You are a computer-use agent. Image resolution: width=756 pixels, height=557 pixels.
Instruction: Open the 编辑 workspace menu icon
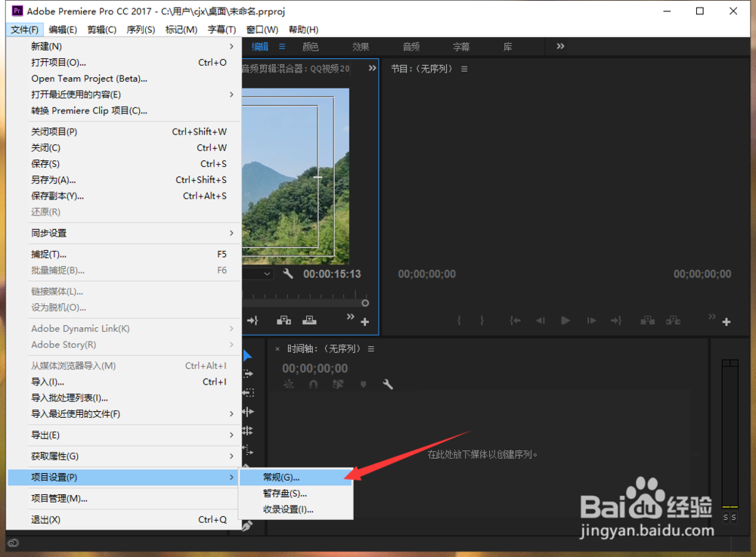tap(282, 47)
